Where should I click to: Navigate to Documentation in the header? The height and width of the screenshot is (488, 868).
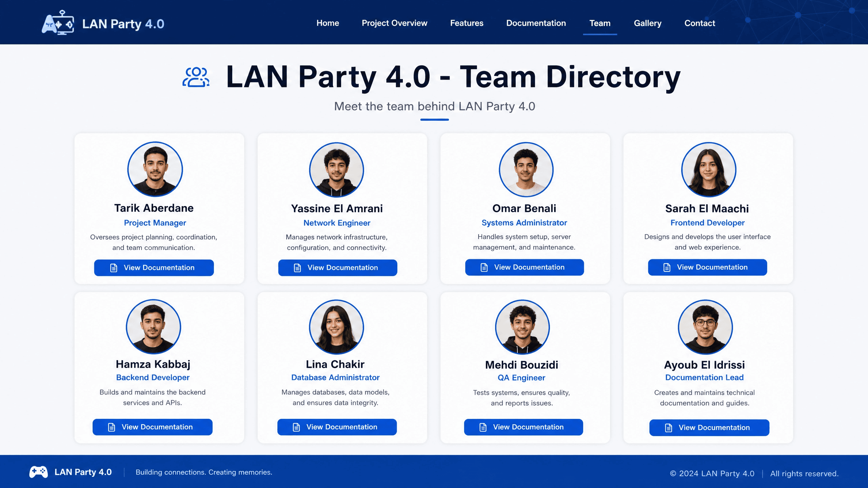pyautogui.click(x=536, y=23)
